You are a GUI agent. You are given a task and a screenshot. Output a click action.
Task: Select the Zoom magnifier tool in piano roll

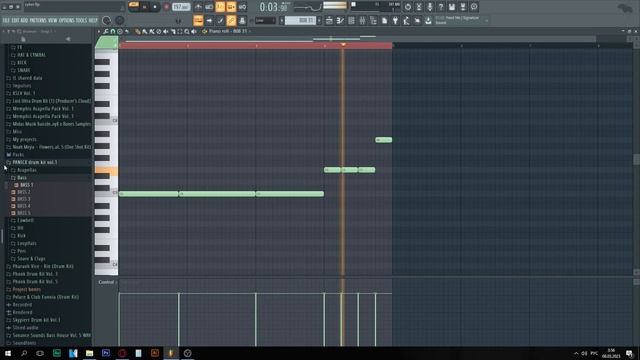point(187,31)
